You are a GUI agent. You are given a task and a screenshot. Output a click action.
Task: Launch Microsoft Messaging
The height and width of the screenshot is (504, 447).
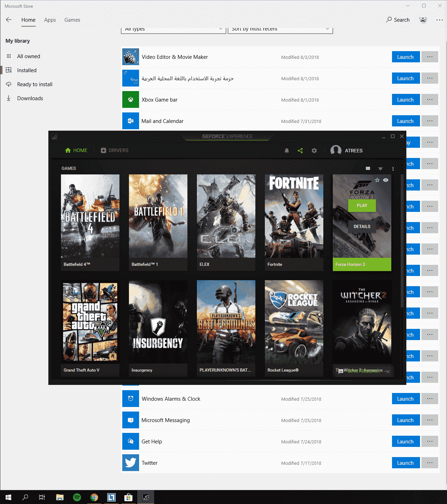[406, 420]
